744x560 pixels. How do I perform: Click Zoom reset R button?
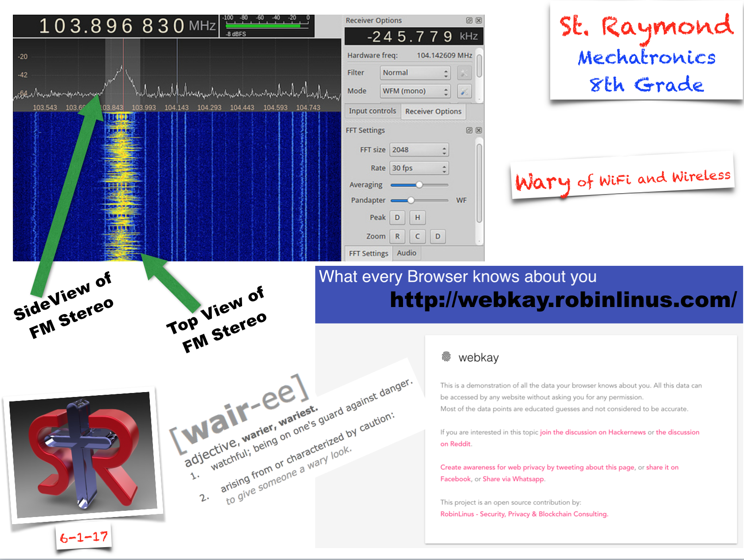click(x=397, y=236)
